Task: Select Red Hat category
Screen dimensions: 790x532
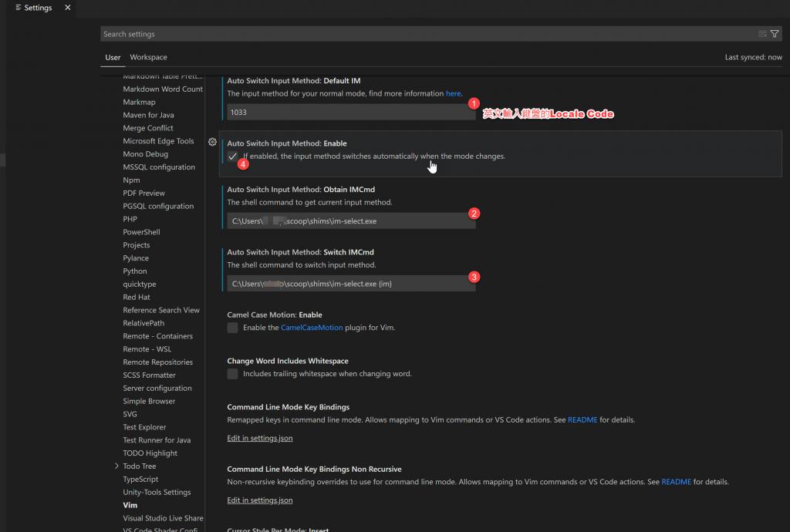Action: click(137, 298)
